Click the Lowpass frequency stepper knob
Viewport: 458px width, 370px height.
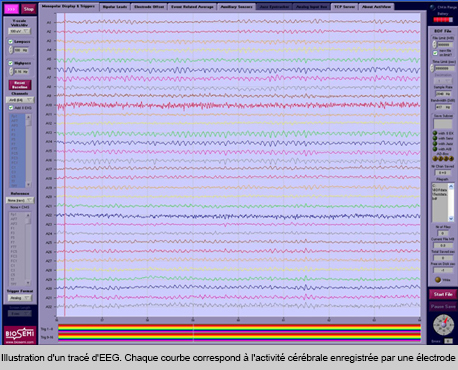pyautogui.click(x=11, y=50)
